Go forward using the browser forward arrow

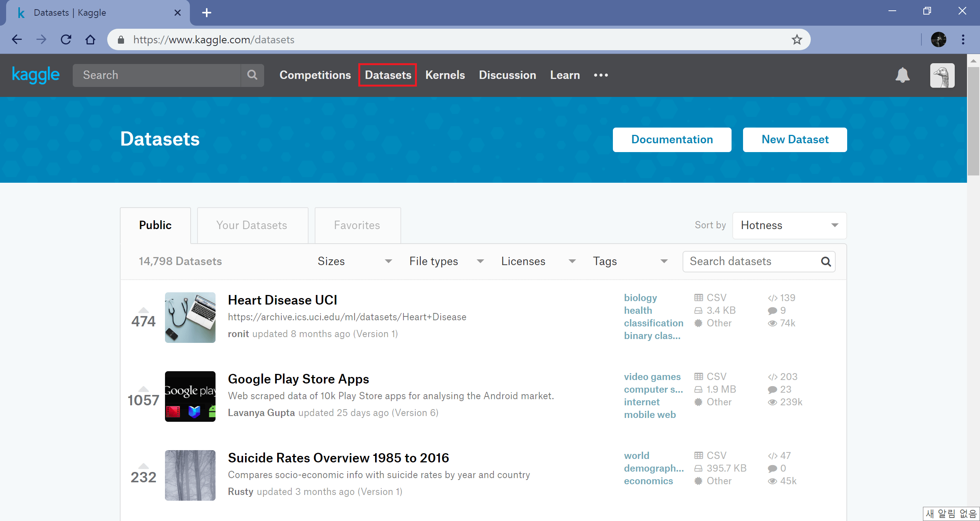(41, 39)
